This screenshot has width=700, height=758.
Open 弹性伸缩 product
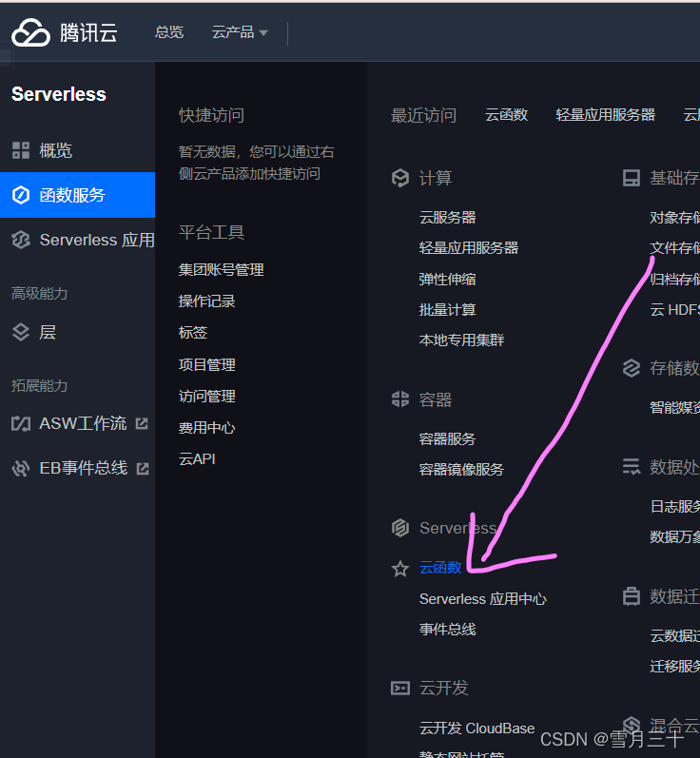click(448, 280)
